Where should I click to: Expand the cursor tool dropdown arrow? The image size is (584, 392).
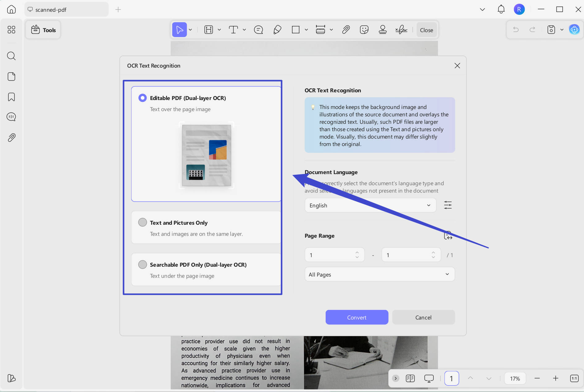[x=190, y=30]
